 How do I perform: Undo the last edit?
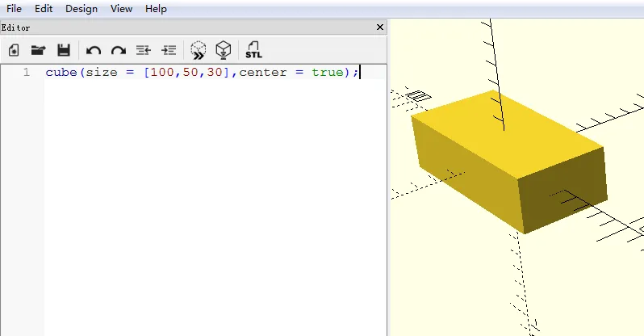pos(94,51)
